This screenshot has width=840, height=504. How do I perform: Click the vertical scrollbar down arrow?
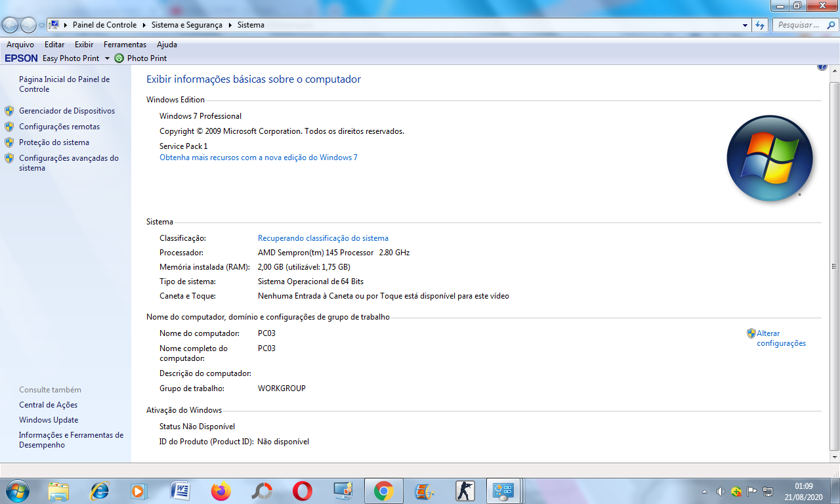(x=835, y=457)
